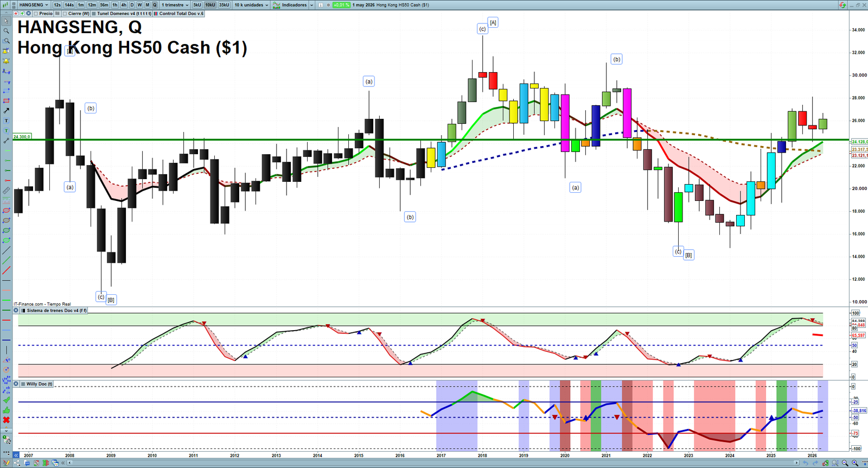The height and width of the screenshot is (468, 868).
Task: Select the zoom-area magnifier tool
Action: coord(6,41)
